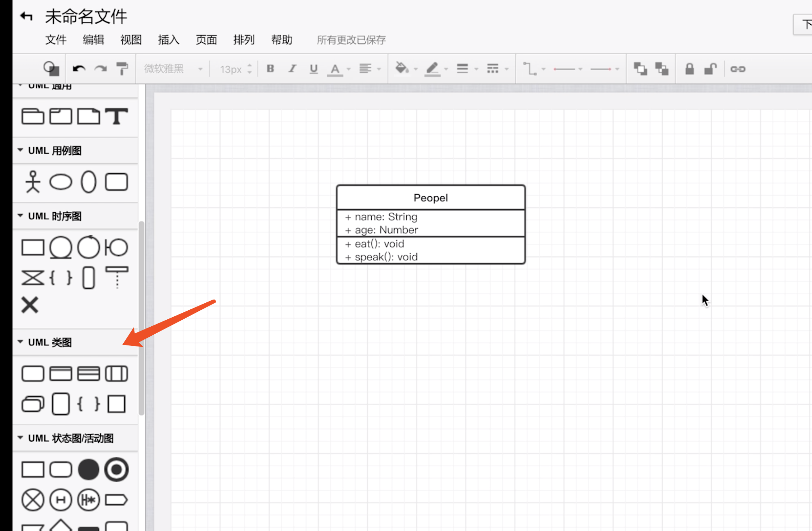Image resolution: width=812 pixels, height=531 pixels.
Task: Click the back arrow beside file title
Action: pyautogui.click(x=26, y=16)
